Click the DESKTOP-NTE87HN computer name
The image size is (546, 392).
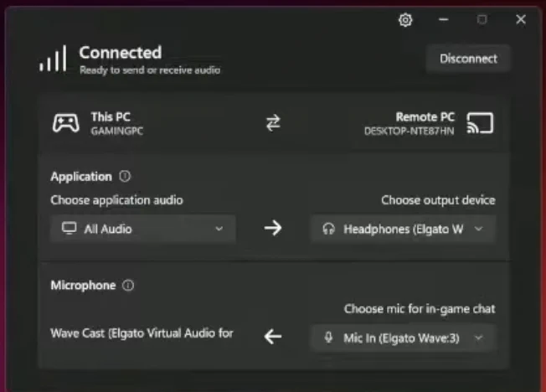[409, 131]
